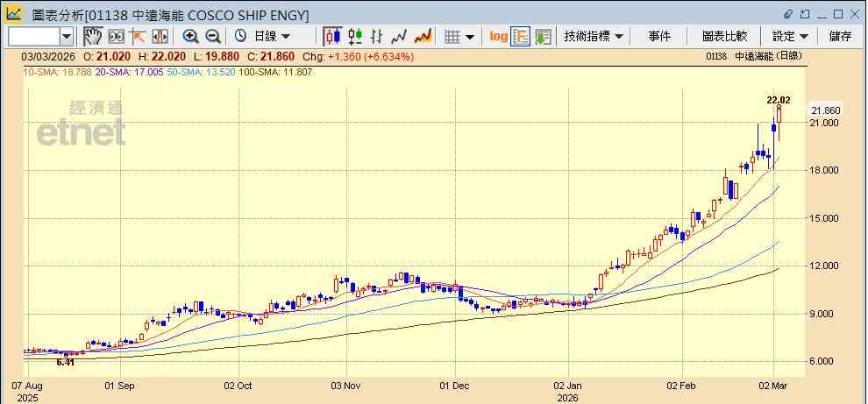
Task: Click the 儲存 save button
Action: tap(840, 37)
